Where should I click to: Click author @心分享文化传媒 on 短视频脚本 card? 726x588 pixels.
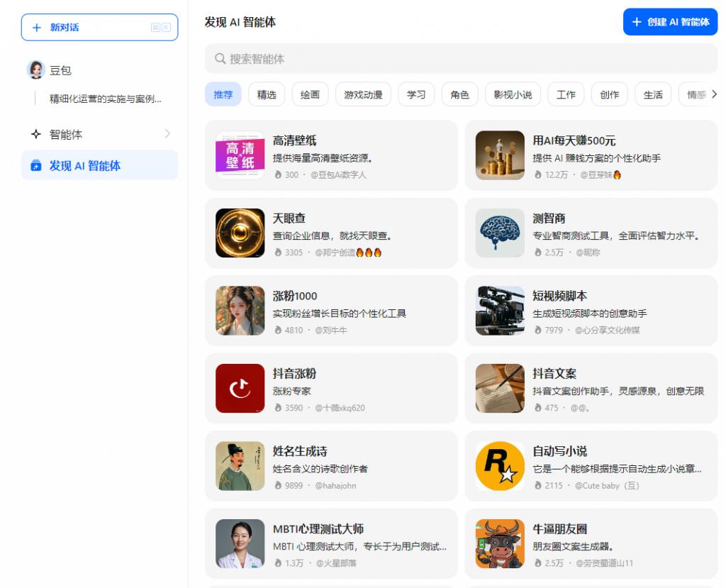tap(608, 330)
